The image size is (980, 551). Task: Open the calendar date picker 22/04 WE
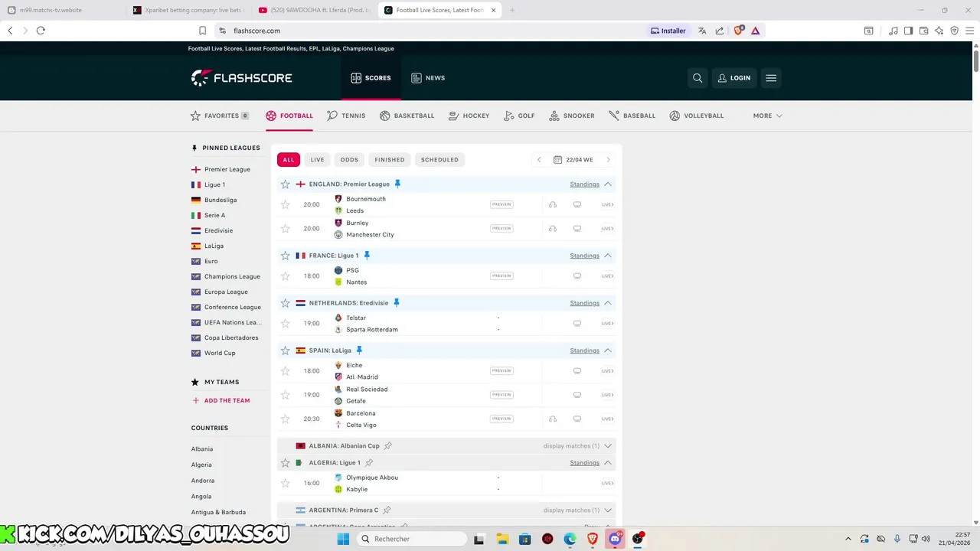click(573, 160)
